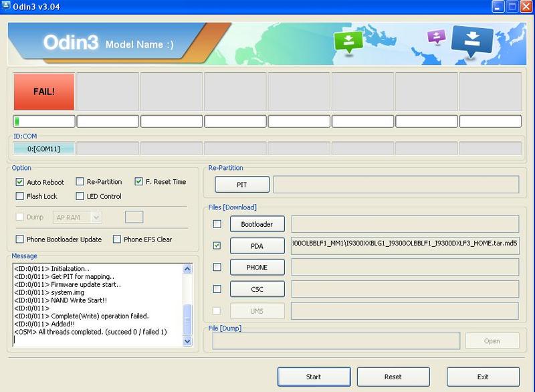Minimize the Odin3 window
The height and width of the screenshot is (392, 535).
pos(498,7)
